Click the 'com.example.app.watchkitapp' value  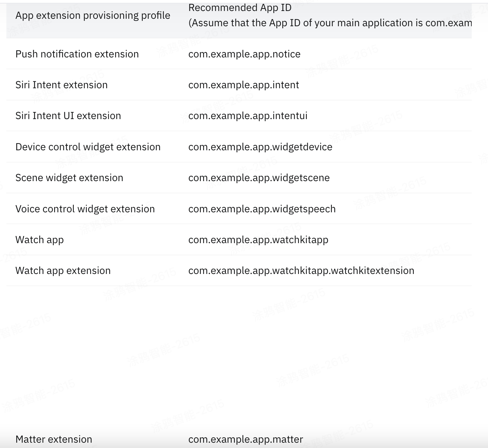259,240
